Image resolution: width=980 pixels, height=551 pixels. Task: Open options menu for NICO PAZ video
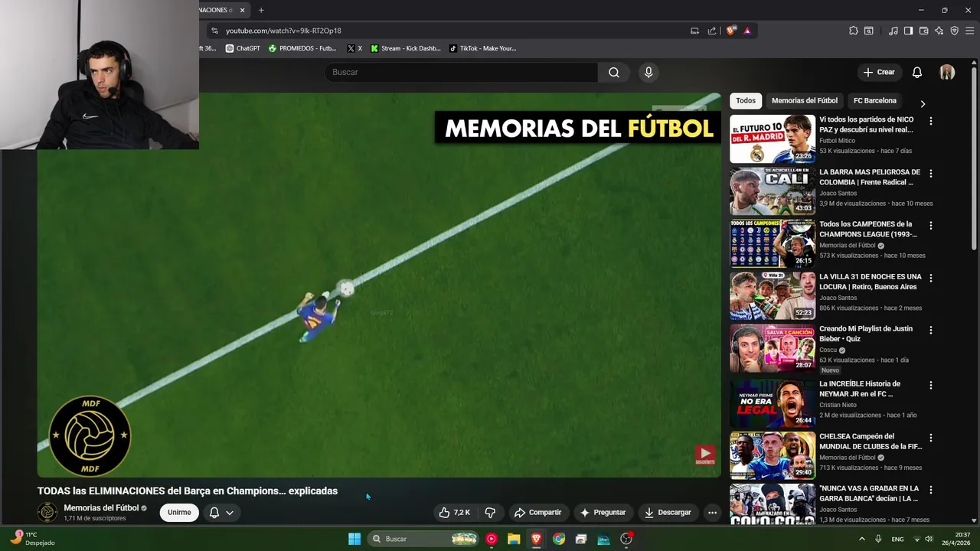click(x=931, y=121)
